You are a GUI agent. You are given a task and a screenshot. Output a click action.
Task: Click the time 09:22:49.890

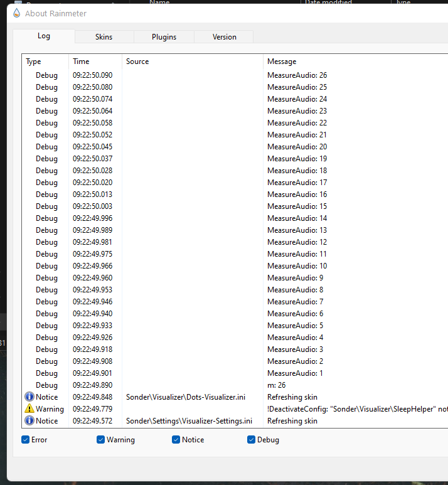click(92, 385)
